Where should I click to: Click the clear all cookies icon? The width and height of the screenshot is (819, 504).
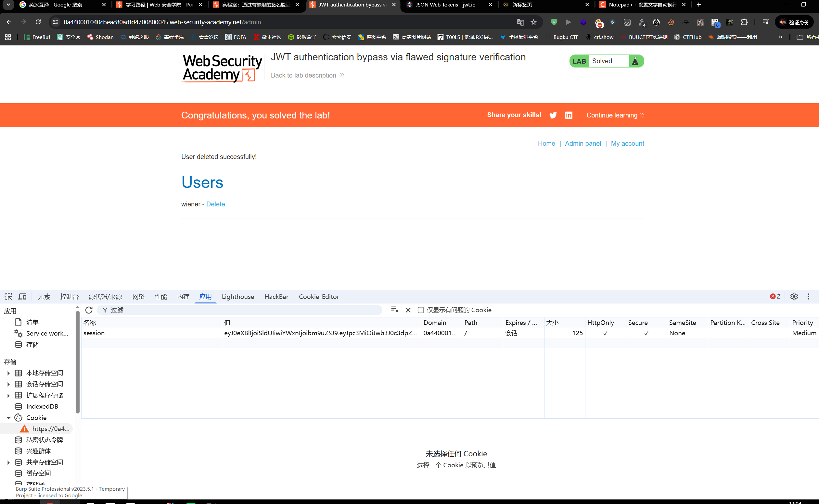pos(395,310)
